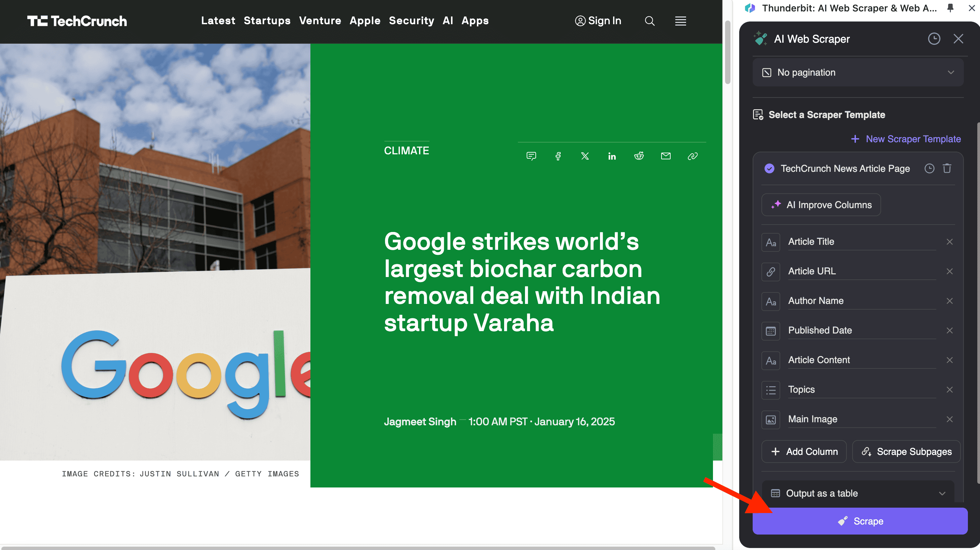Screen dimensions: 980x550
Task: Open the Startups nav menu item
Action: coord(267,21)
